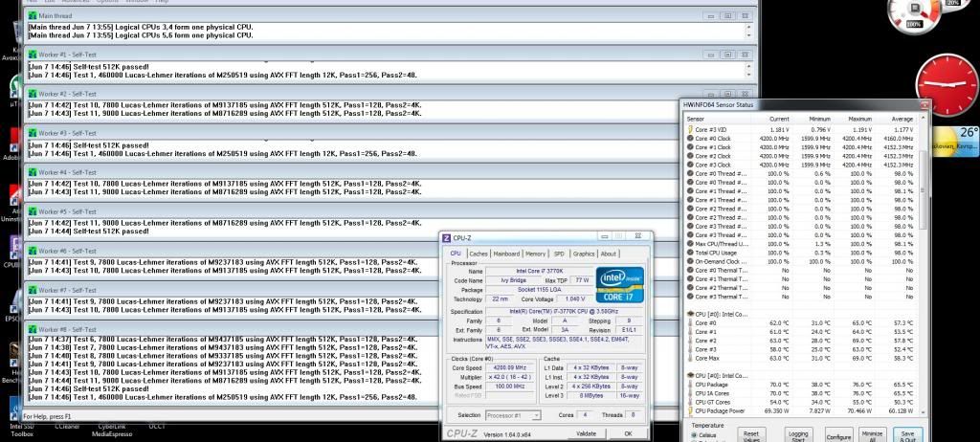Click the Intel Core i7 logo in CPU-Z
The height and width of the screenshot is (442, 980).
tap(619, 284)
